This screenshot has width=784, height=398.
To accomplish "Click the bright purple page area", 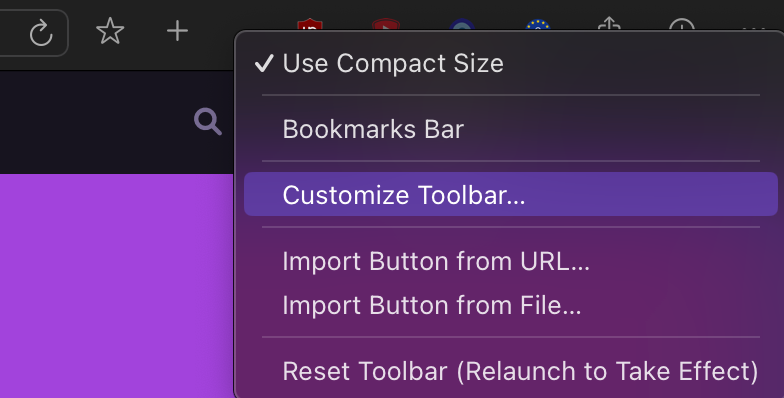I will pyautogui.click(x=116, y=286).
